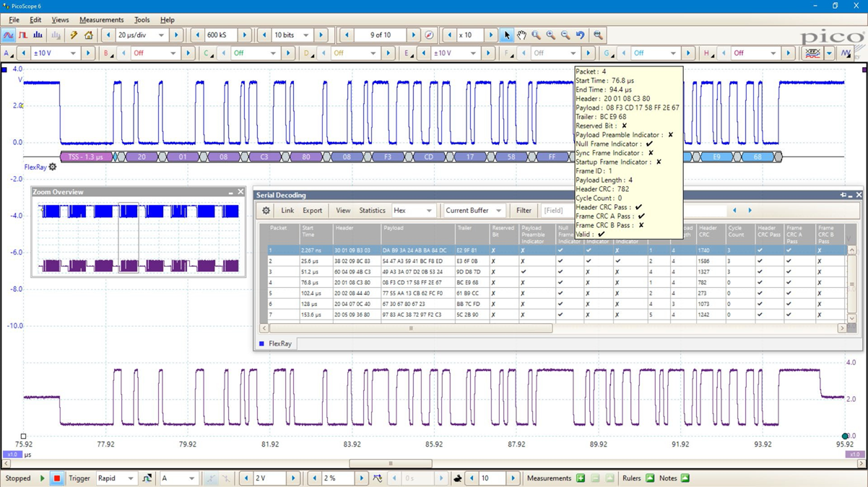Click Export in Serial Decoding toolbar

click(x=312, y=211)
